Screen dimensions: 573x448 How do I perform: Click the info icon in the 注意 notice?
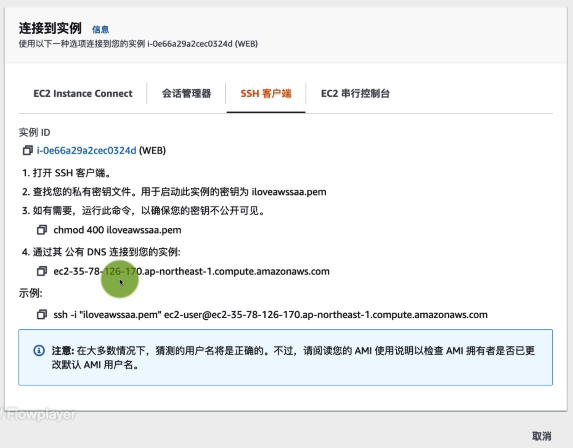[x=39, y=350]
